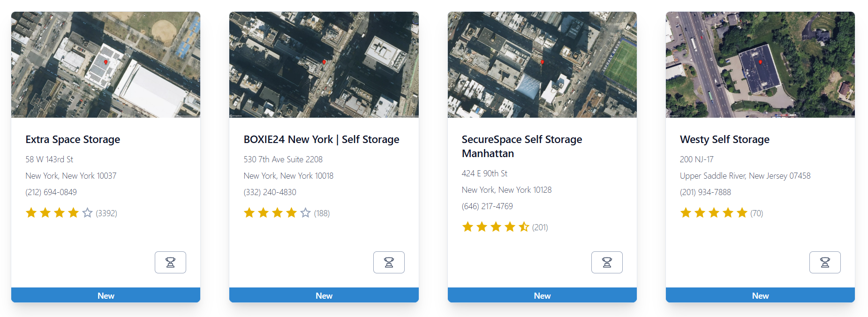The height and width of the screenshot is (317, 868).
Task: Click New bar under BOXIE24 New York
Action: pos(324,295)
